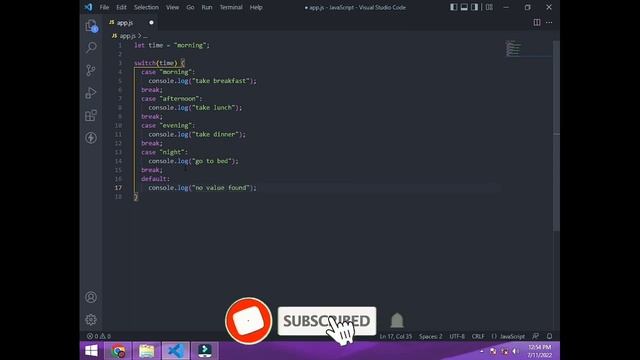The width and height of the screenshot is (640, 360).
Task: Click the VS Code logo in title bar
Action: [x=89, y=7]
